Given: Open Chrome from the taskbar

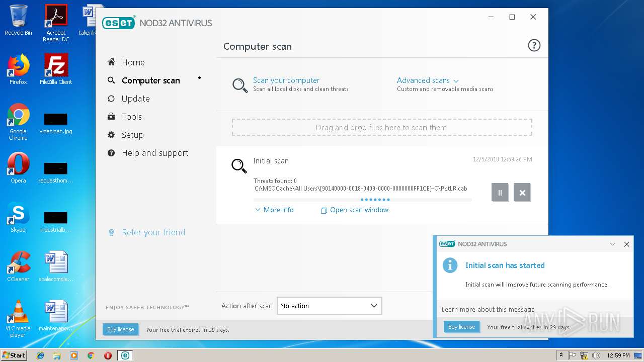Looking at the screenshot, I should (91, 355).
